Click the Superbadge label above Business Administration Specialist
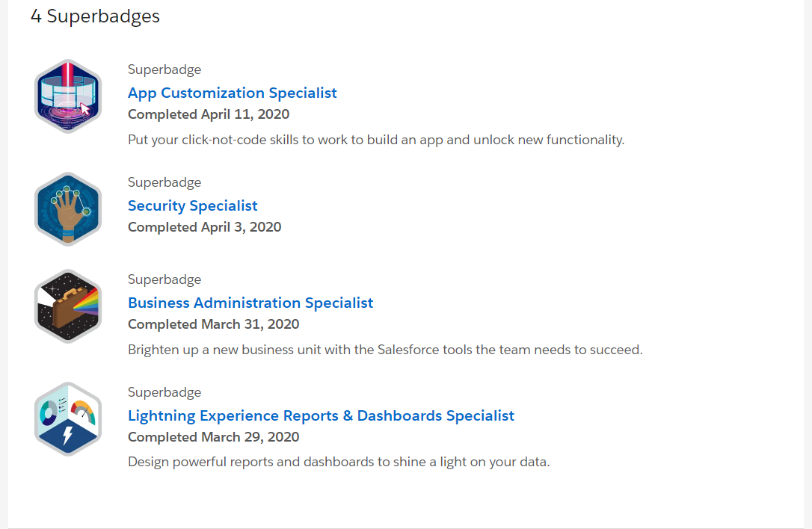 click(164, 279)
